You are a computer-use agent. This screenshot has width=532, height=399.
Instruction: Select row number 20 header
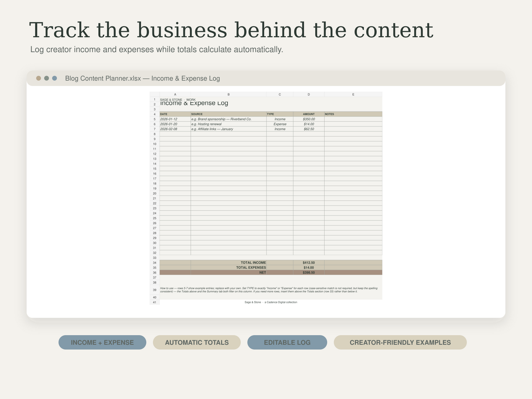155,193
